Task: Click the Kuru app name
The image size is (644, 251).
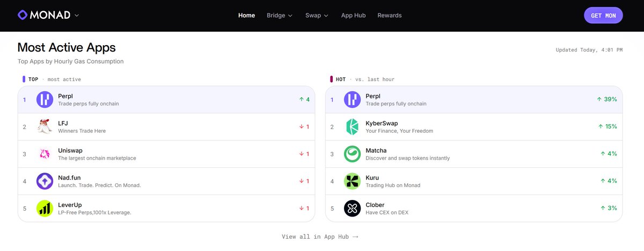Action: pyautogui.click(x=372, y=177)
